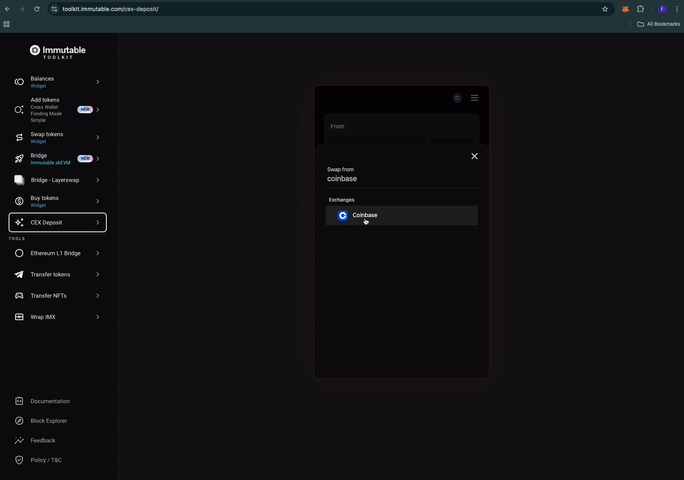Expand the Bridge Immutable zkEVM chevron

pyautogui.click(x=98, y=159)
